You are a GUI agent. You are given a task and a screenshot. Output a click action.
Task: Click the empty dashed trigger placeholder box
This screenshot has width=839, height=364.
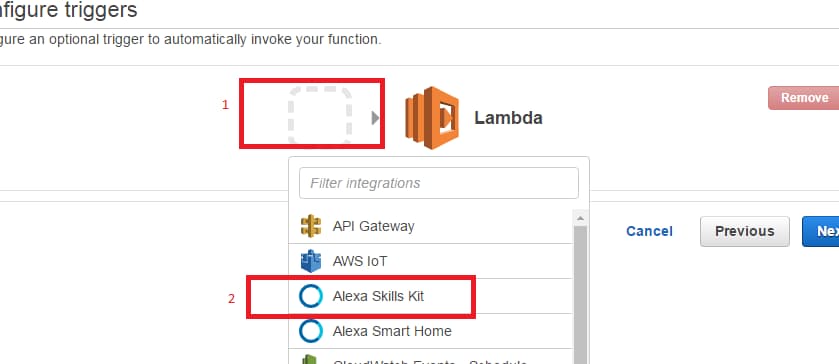click(320, 115)
